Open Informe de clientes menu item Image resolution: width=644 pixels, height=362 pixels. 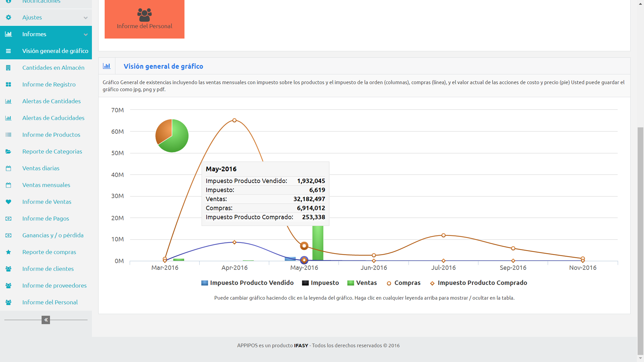48,269
